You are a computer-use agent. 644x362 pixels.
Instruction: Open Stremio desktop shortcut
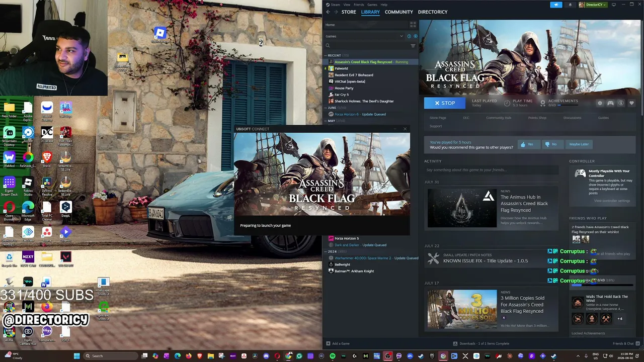(x=65, y=234)
